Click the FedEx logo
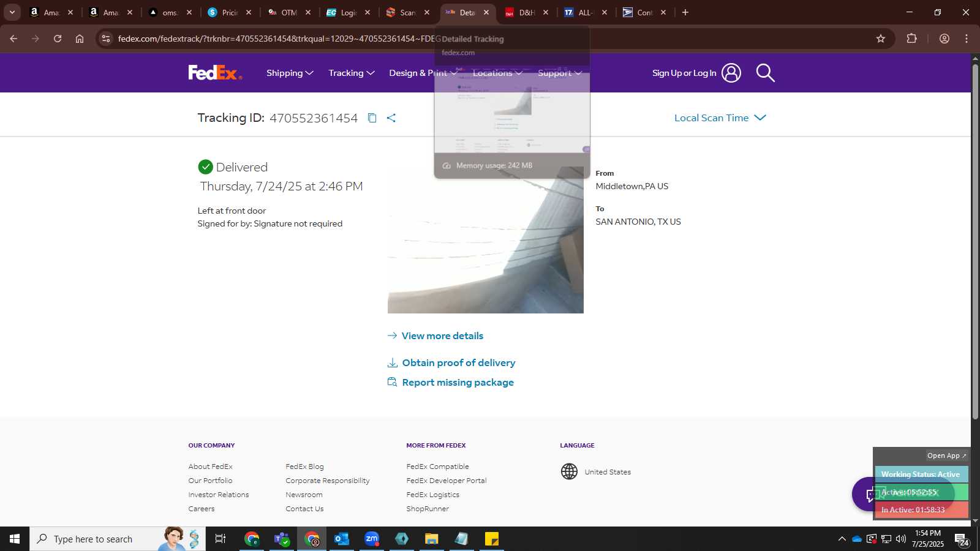This screenshot has width=980, height=551. [x=215, y=73]
